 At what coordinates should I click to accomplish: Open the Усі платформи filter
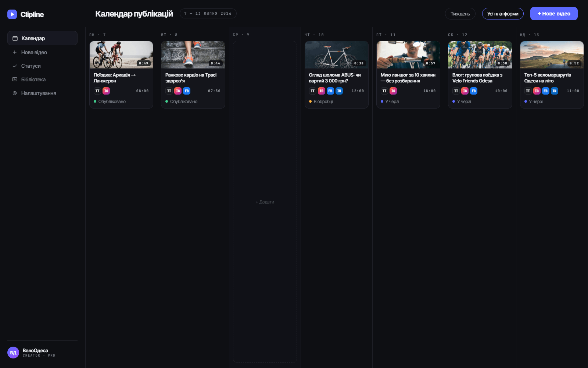pos(503,14)
